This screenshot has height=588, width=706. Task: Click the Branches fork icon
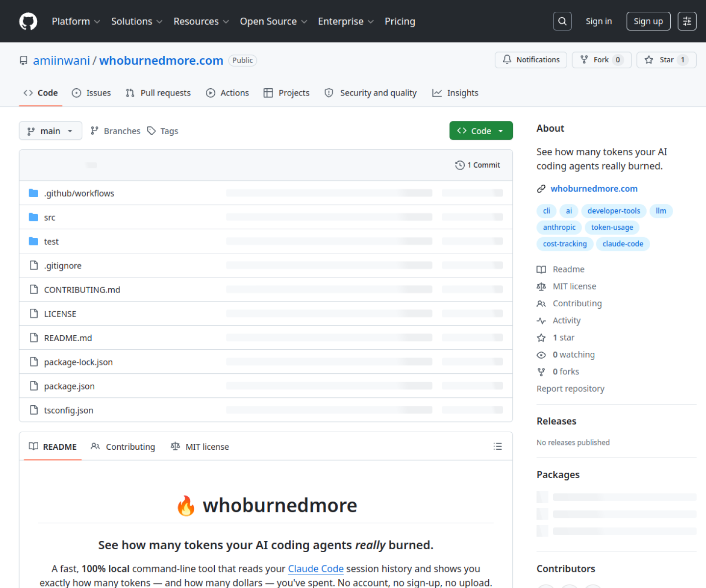click(95, 130)
